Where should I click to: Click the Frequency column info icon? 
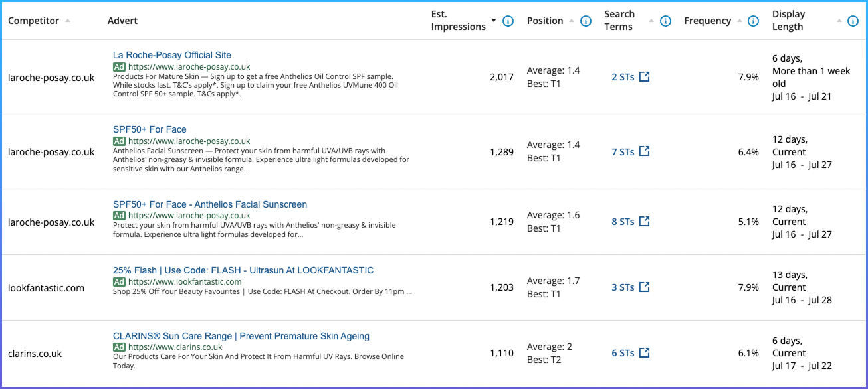pyautogui.click(x=753, y=21)
